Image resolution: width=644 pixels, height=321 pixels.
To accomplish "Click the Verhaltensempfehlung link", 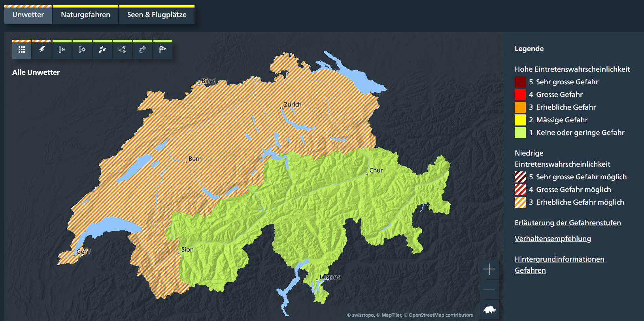I will pyautogui.click(x=552, y=239).
